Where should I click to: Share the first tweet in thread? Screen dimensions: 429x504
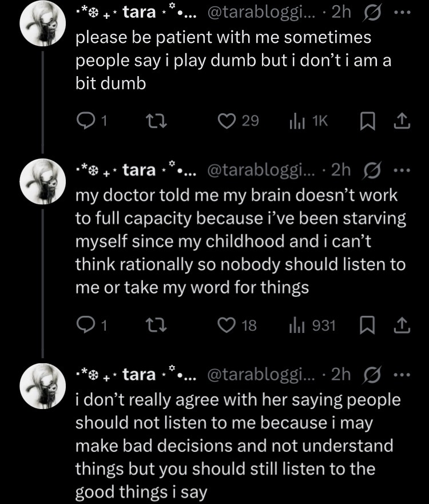[x=402, y=121]
